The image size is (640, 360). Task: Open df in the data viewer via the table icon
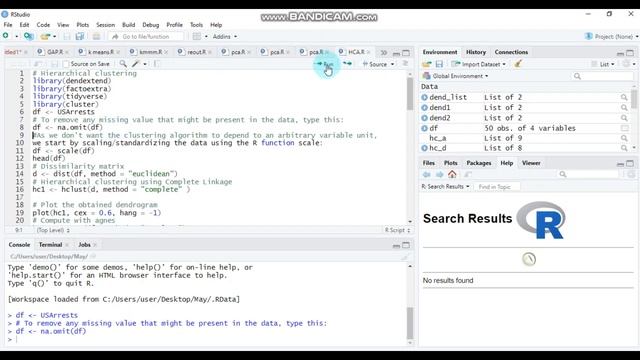tap(624, 128)
